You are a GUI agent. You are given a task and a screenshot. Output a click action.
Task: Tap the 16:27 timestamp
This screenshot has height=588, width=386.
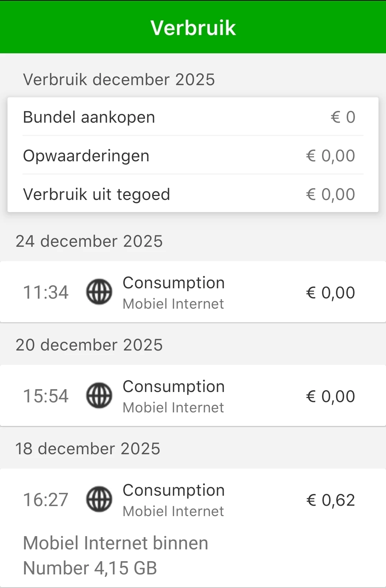click(46, 500)
